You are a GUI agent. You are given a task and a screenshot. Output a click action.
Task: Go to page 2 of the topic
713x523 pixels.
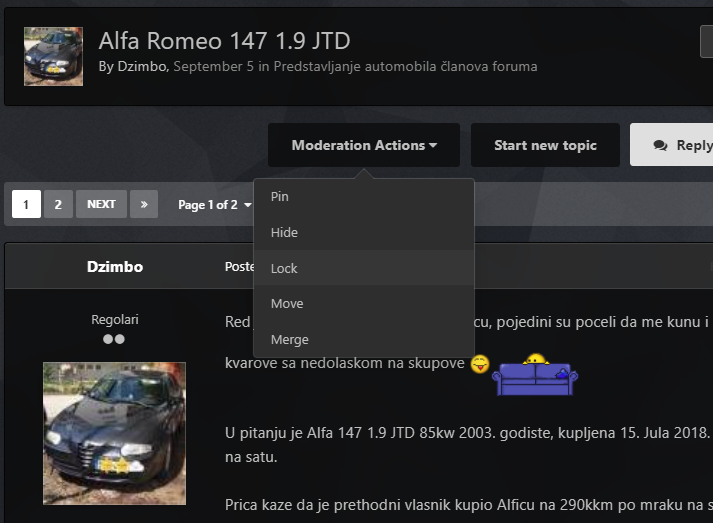pos(58,204)
